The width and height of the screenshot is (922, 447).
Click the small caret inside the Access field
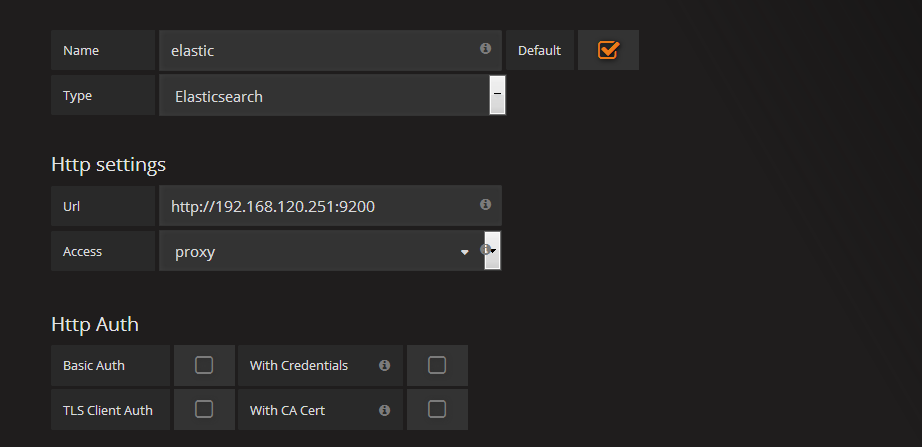pos(465,252)
